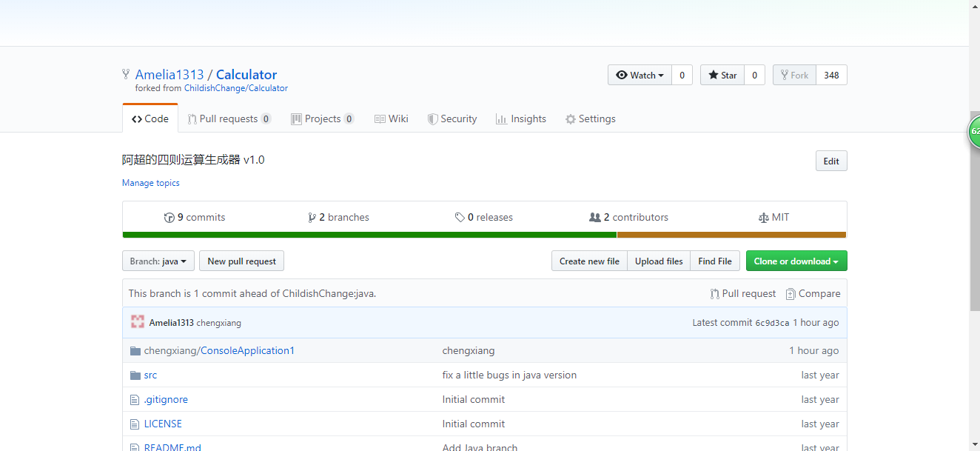View the 2 branches list
The image size is (980, 451).
click(x=338, y=217)
